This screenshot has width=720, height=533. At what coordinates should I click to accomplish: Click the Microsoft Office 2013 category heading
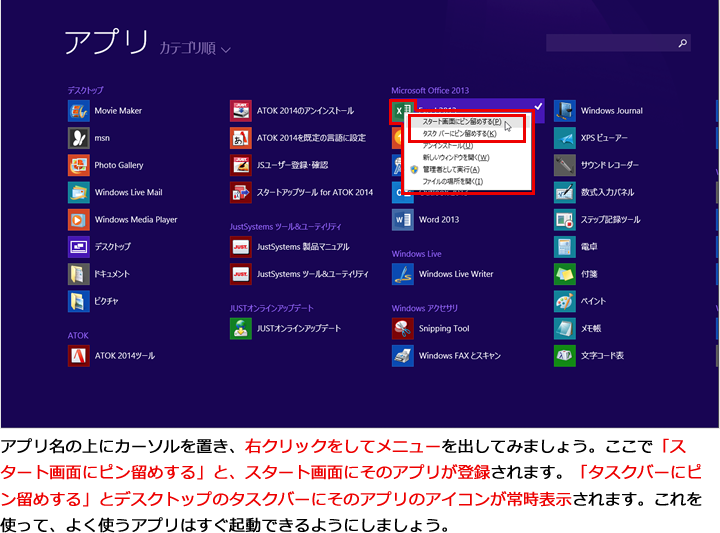pyautogui.click(x=430, y=90)
